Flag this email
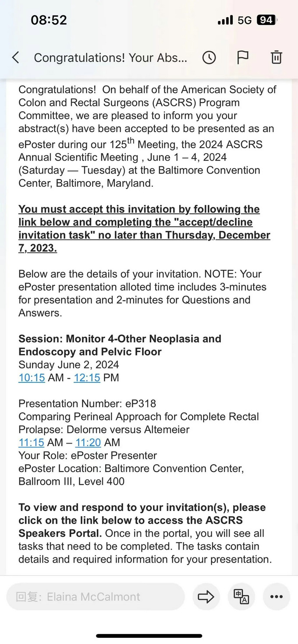 pyautogui.click(x=242, y=57)
